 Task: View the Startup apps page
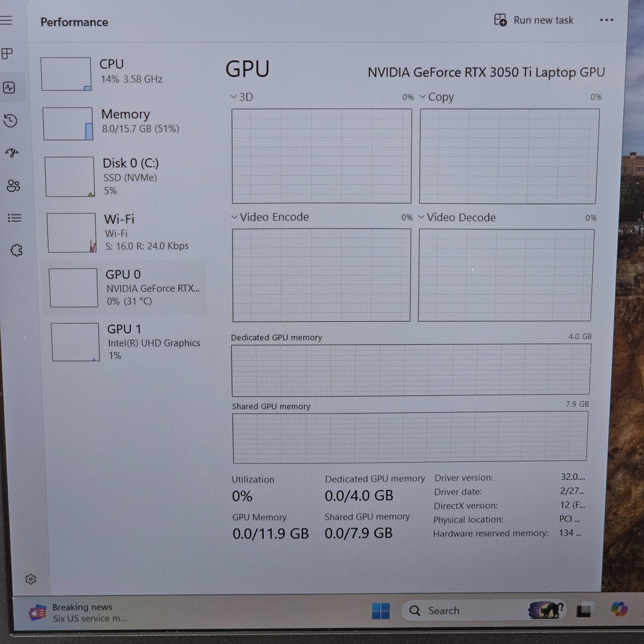point(12,153)
